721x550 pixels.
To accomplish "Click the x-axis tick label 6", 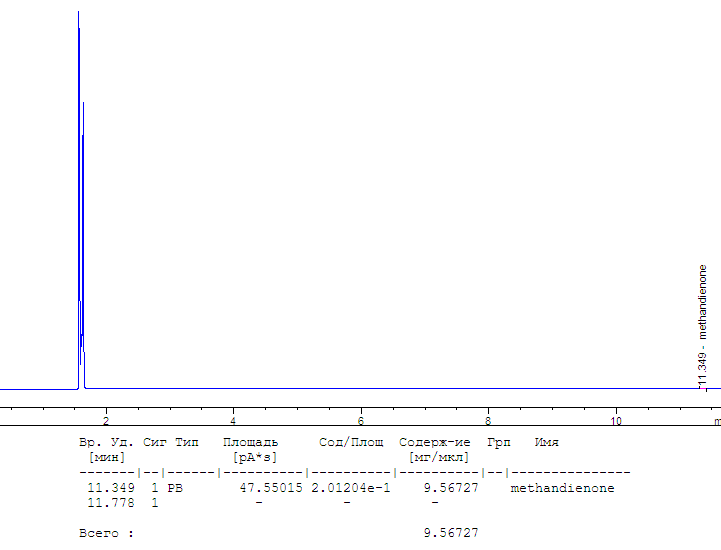I will [361, 421].
